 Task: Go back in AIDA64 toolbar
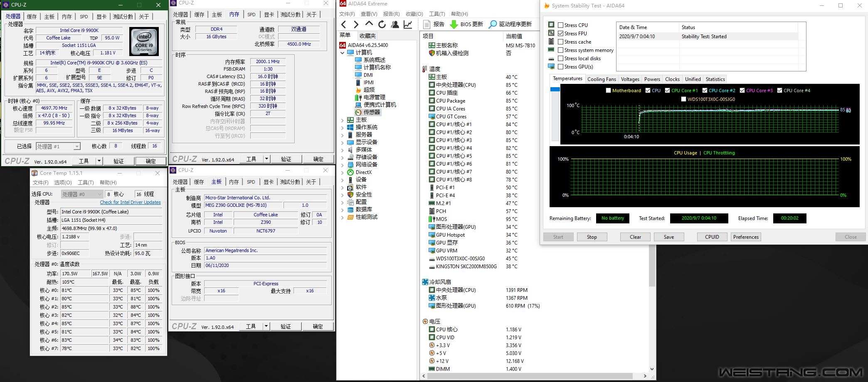[x=344, y=24]
